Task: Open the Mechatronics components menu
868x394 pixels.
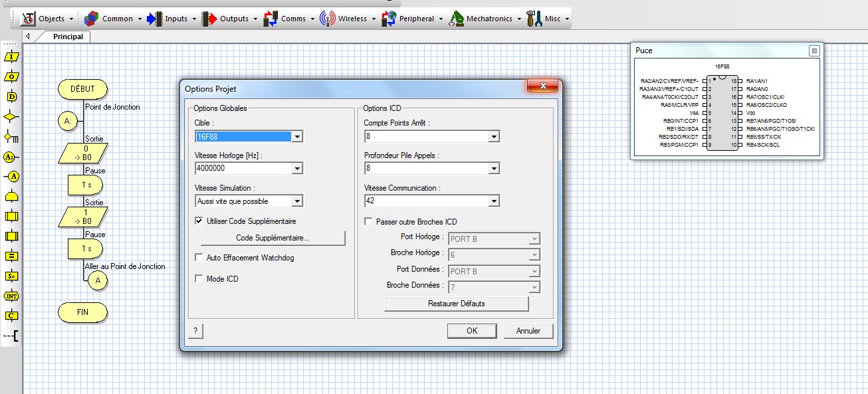Action: (485, 19)
